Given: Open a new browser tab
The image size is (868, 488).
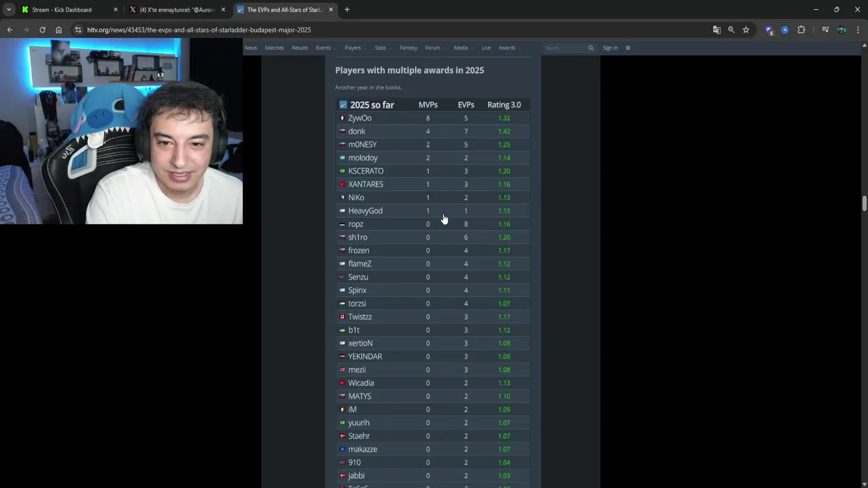Looking at the screenshot, I should (x=347, y=9).
